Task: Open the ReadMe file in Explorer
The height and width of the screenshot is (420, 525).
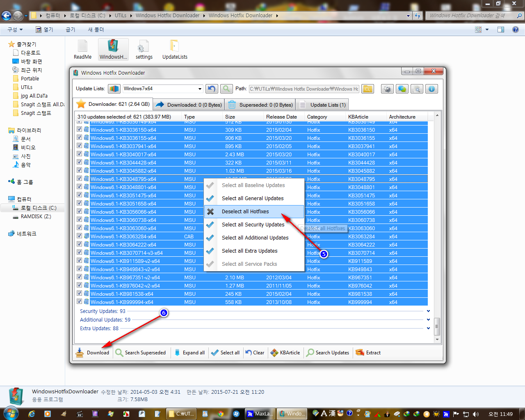Action: pyautogui.click(x=82, y=50)
